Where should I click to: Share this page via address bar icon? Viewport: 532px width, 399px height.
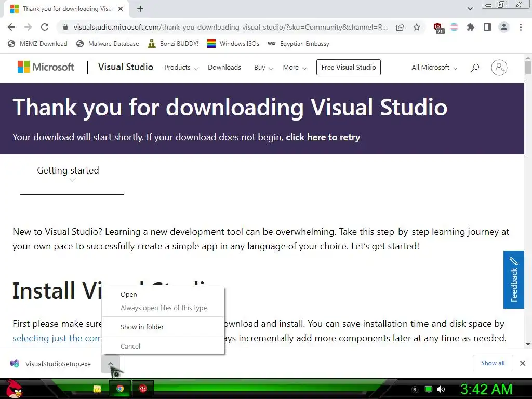click(401, 27)
